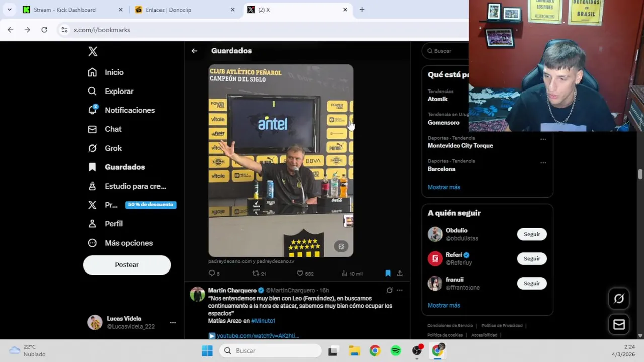Click the Buscar search field on X

tap(446, 51)
